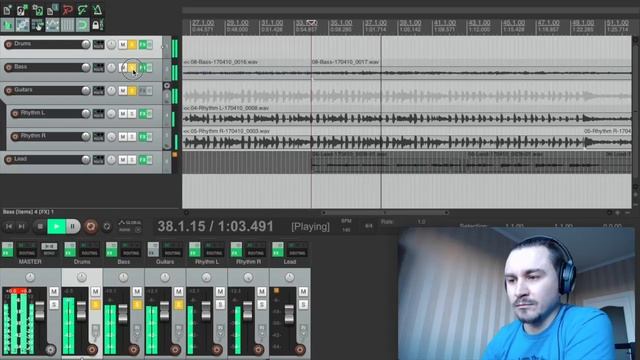This screenshot has height=360, width=640.
Task: Open Lead FX button in mixer
Action: (278, 249)
